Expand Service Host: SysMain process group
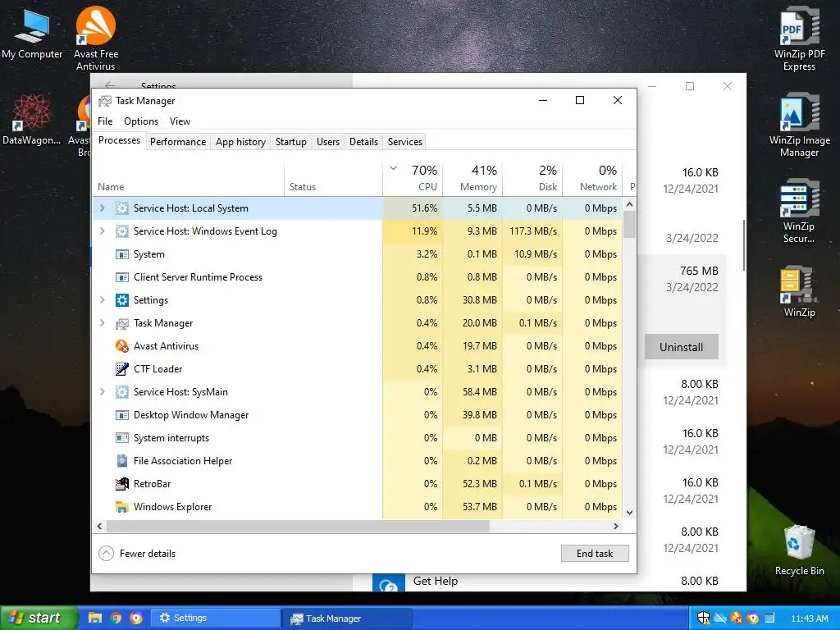 tap(103, 392)
